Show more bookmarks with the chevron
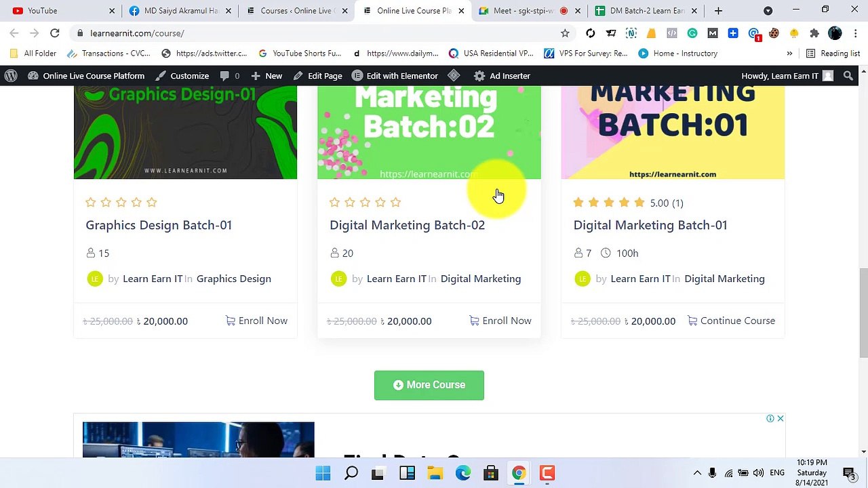Image resolution: width=868 pixels, height=488 pixels. point(789,54)
